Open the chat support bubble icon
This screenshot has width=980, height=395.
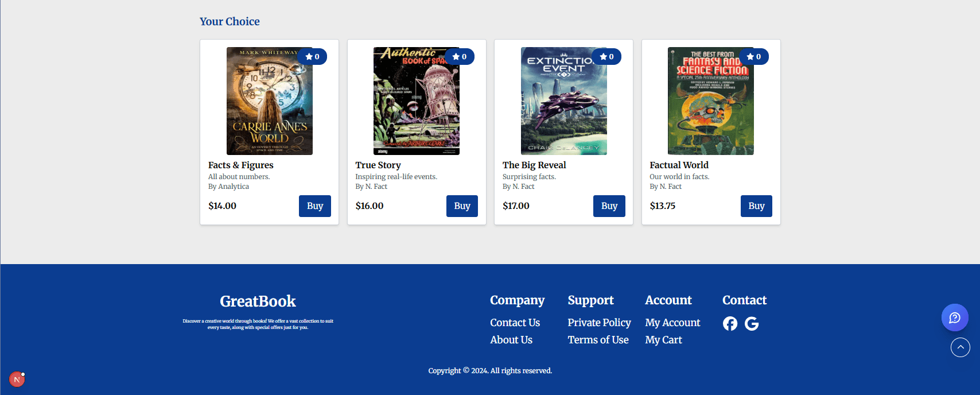[x=955, y=317]
